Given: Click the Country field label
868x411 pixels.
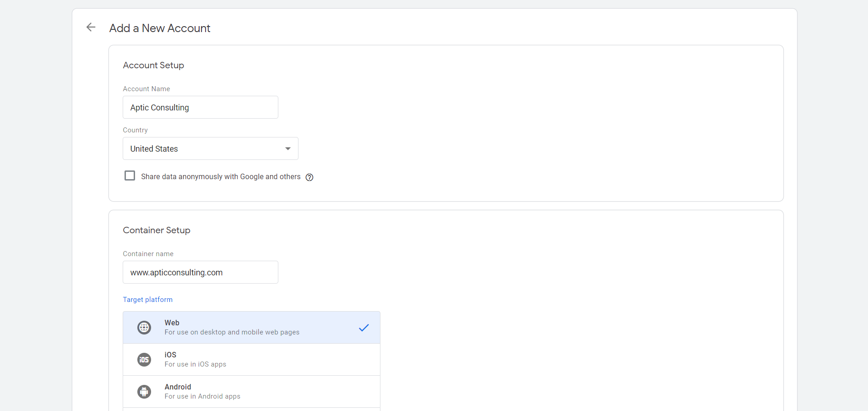Looking at the screenshot, I should [135, 130].
